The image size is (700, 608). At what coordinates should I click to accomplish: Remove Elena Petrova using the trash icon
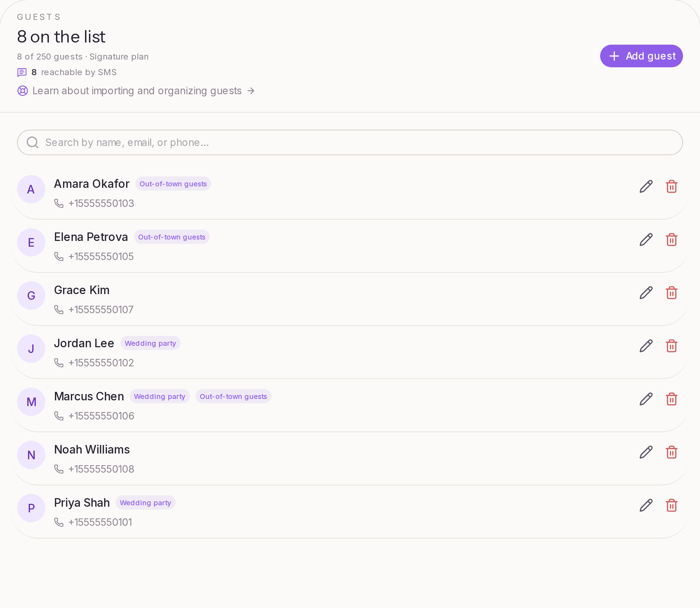pos(672,240)
